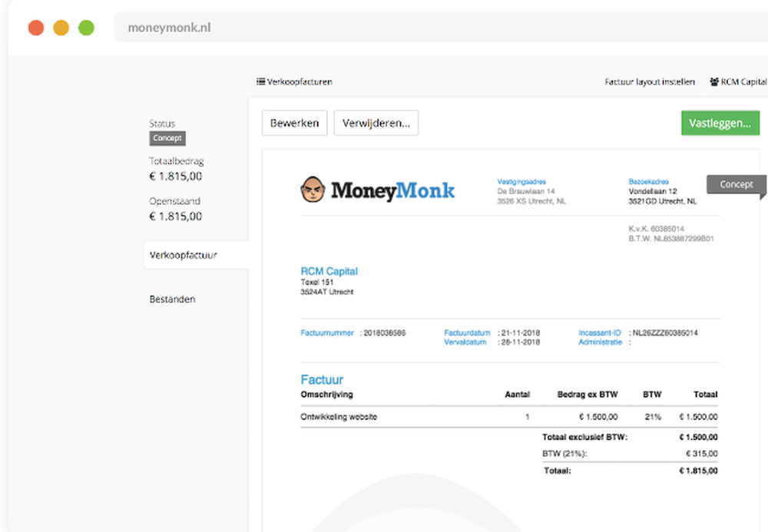Click the Status label in sidebar
Viewport: 768px width, 532px height.
pos(162,124)
